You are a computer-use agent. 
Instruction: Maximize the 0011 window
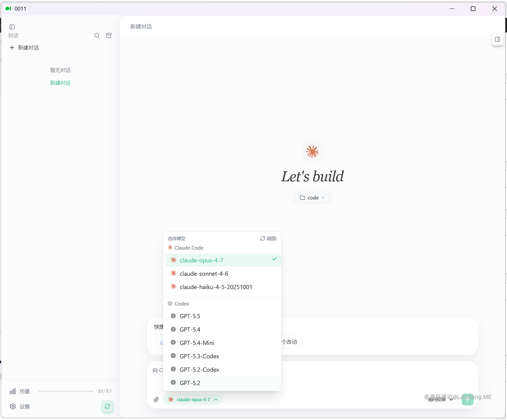(x=473, y=9)
